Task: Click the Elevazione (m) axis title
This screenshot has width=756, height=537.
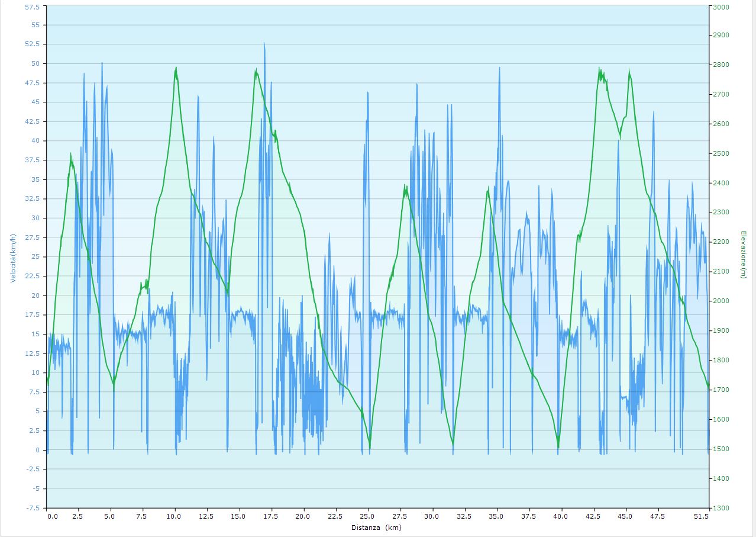Action: [x=743, y=255]
